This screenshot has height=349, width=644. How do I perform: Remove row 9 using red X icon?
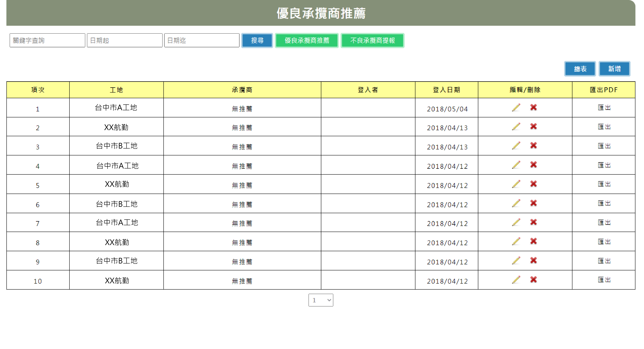533,261
